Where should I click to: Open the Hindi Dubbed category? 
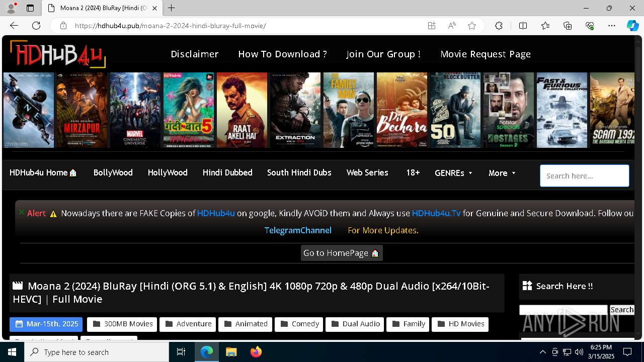click(227, 172)
